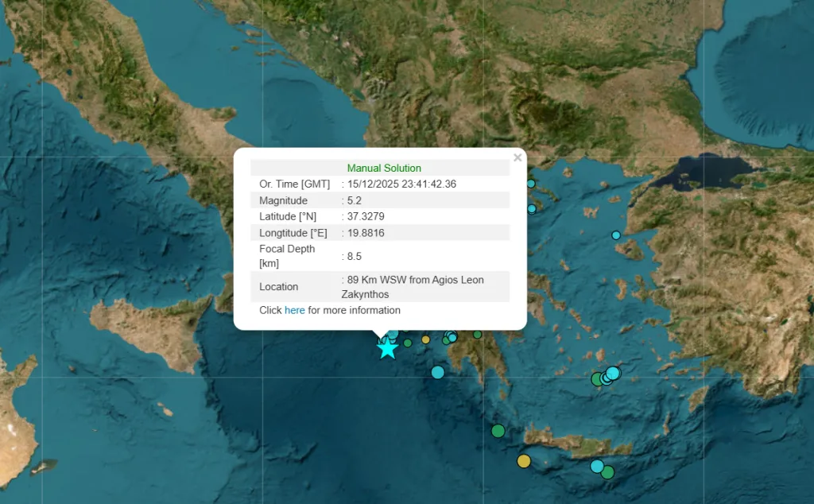Click the green marker southeast of Crete
The width and height of the screenshot is (814, 504).
607,472
